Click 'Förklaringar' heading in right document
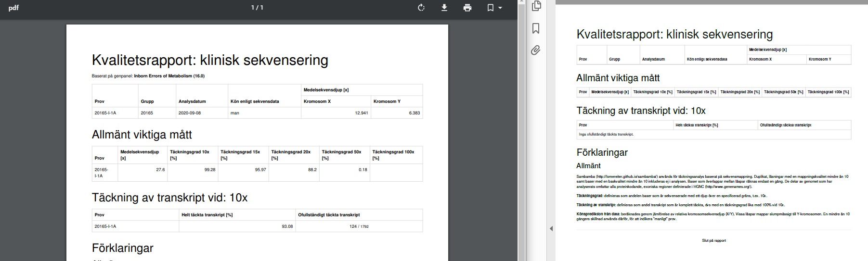The height and width of the screenshot is (261, 868). point(602,152)
